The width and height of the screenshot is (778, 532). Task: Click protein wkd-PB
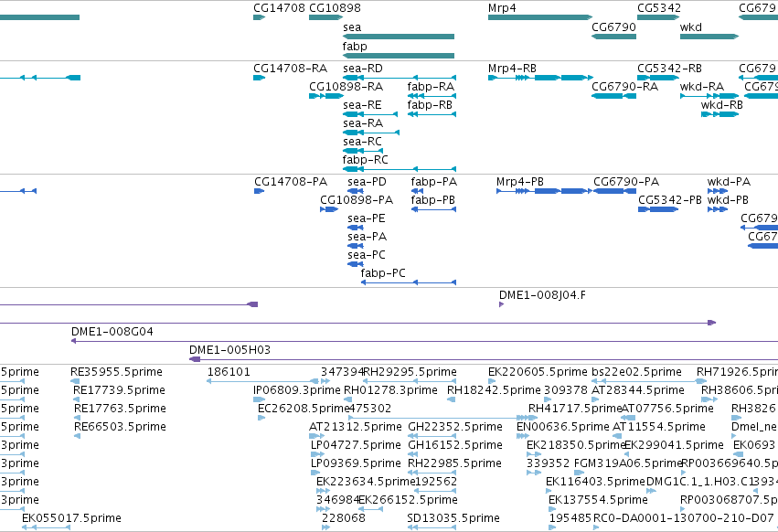[718, 209]
